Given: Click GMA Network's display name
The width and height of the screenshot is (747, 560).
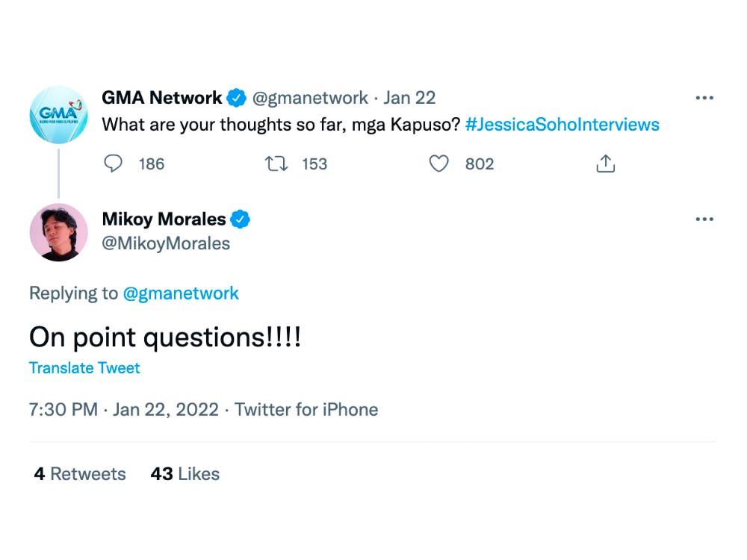Looking at the screenshot, I should 161,97.
